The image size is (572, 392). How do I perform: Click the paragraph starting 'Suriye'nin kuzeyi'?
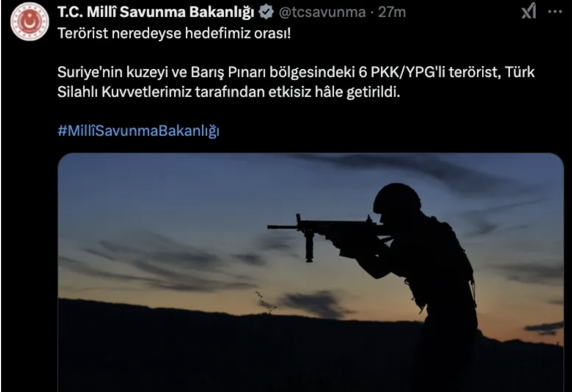(296, 82)
